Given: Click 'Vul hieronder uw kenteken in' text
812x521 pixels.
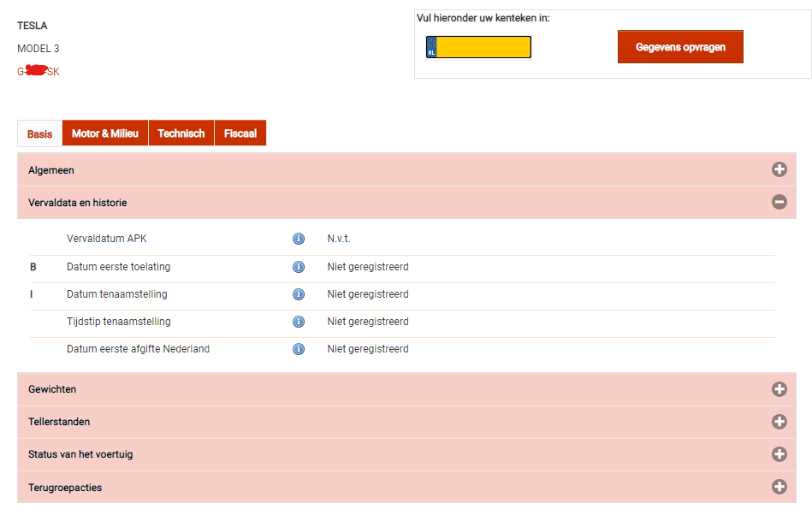Looking at the screenshot, I should (x=483, y=18).
